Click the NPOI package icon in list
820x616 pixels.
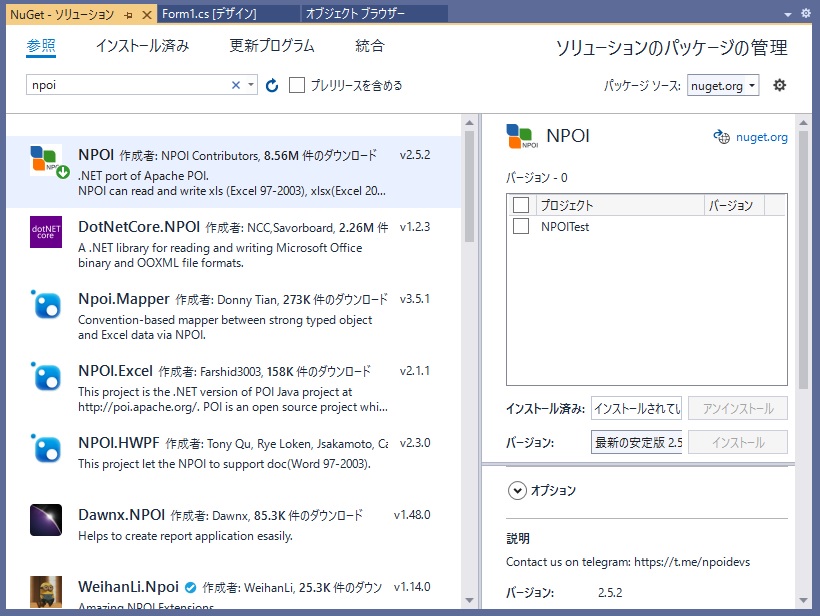pyautogui.click(x=49, y=161)
